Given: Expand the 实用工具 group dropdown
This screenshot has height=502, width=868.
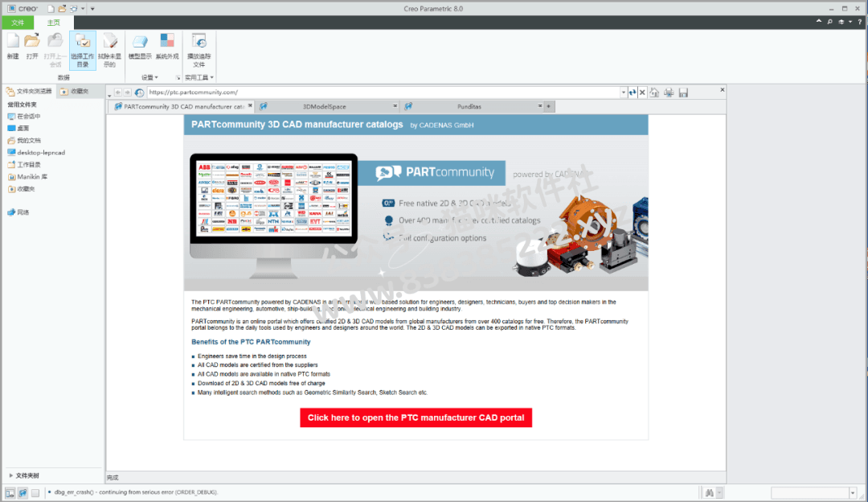Looking at the screenshot, I should point(199,77).
